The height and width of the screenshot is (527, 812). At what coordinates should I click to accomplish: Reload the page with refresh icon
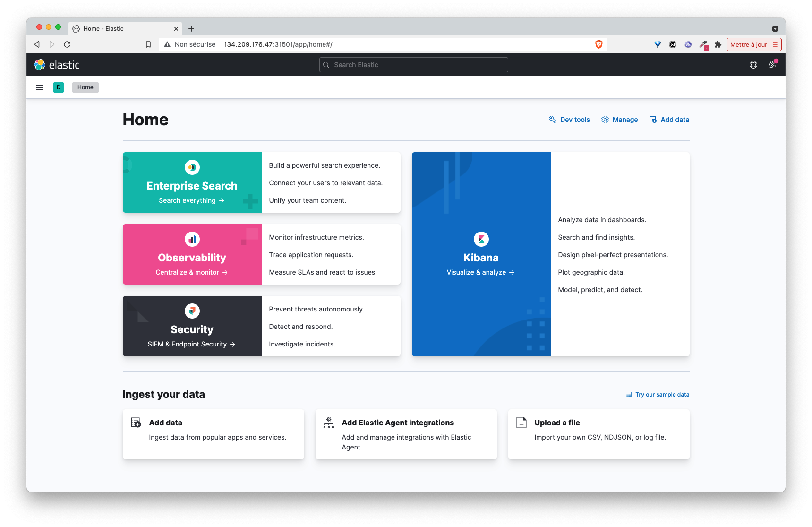point(67,44)
